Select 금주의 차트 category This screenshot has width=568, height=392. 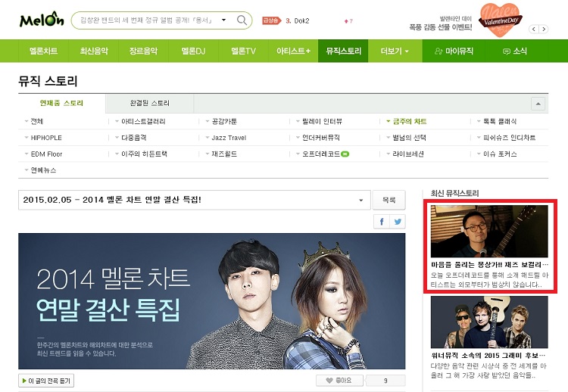click(x=410, y=121)
